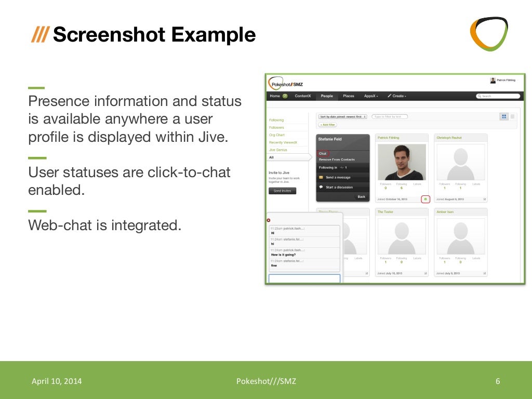Viewport: 532px width, 399px height.
Task: Open Patrick Fähling's user avatar in the top right
Action: (493, 81)
